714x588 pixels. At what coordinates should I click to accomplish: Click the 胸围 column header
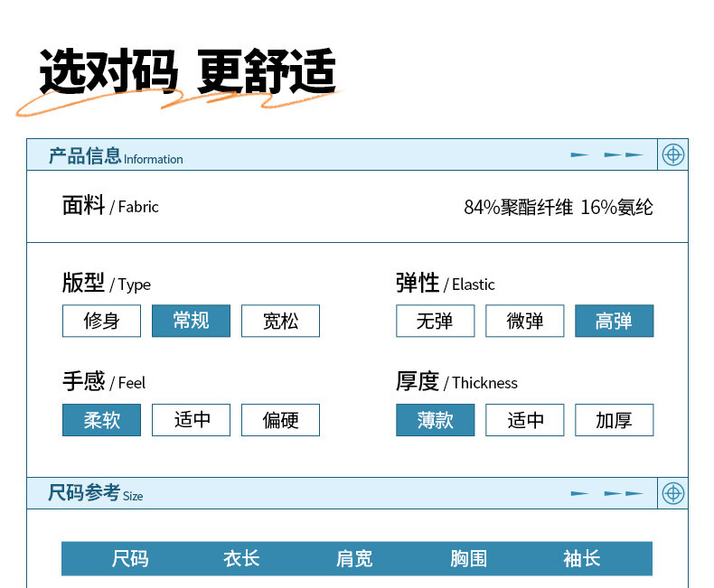point(468,559)
